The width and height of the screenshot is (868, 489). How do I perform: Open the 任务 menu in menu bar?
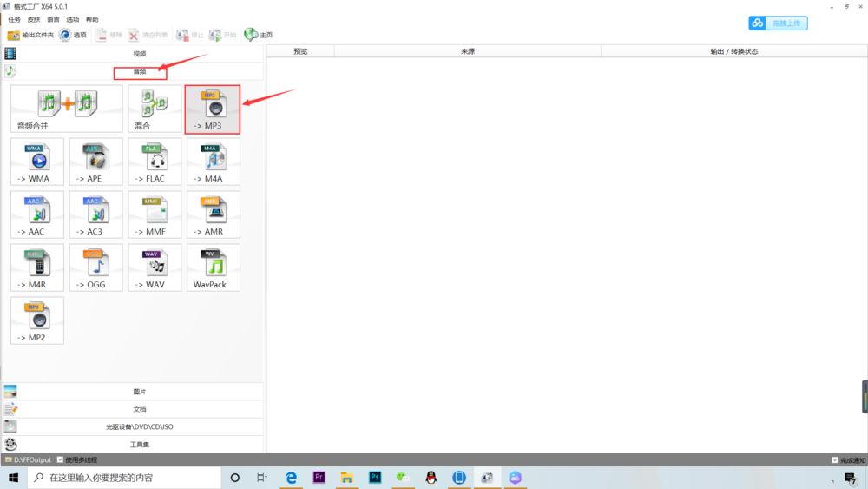point(14,19)
